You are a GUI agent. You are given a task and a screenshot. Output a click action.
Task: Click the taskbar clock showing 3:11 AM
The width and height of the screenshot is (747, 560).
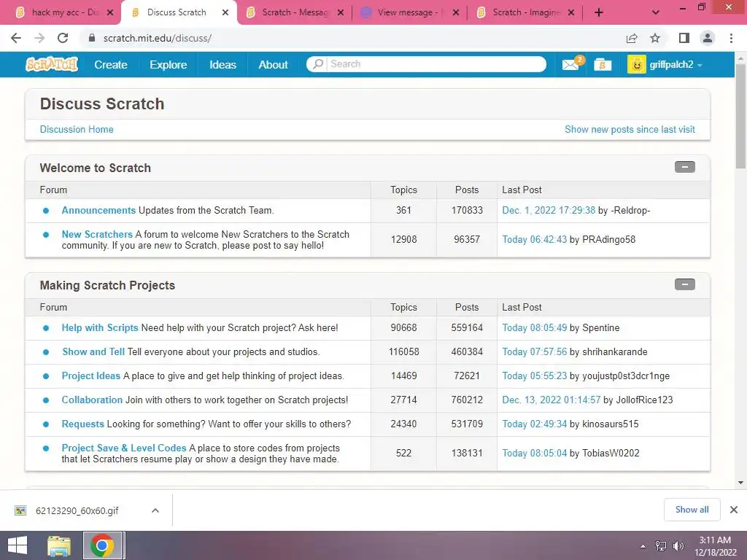point(715,546)
